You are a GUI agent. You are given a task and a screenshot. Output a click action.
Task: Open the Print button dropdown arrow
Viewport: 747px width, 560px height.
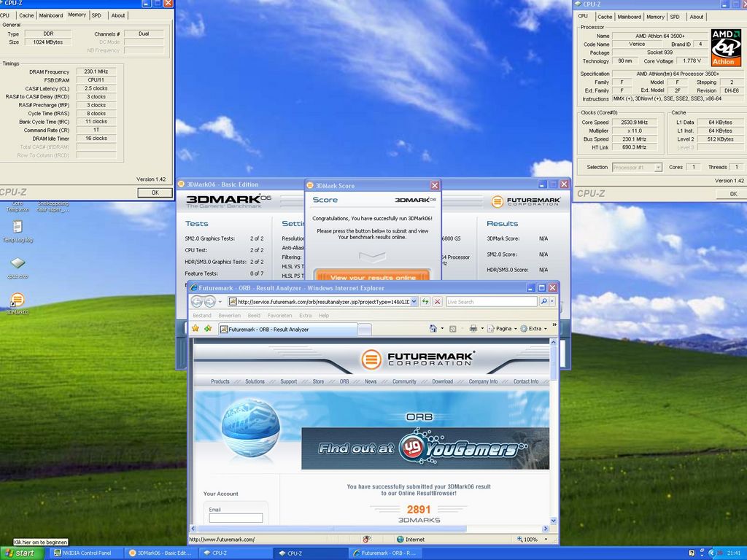pyautogui.click(x=482, y=329)
